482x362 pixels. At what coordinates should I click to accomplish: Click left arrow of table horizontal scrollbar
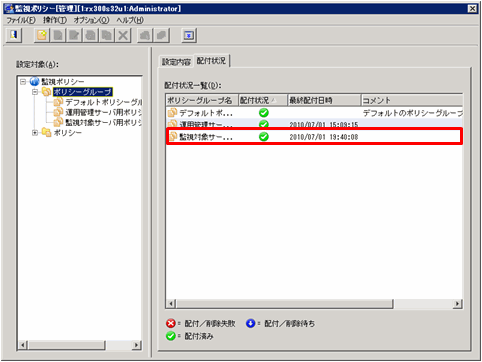tap(171, 304)
